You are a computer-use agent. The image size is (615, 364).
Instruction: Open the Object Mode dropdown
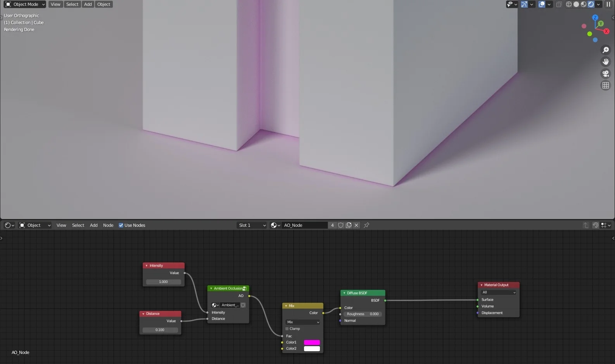pyautogui.click(x=25, y=4)
